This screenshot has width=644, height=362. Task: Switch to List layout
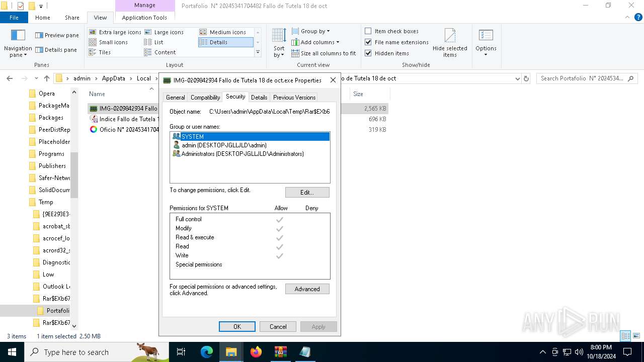coord(154,42)
